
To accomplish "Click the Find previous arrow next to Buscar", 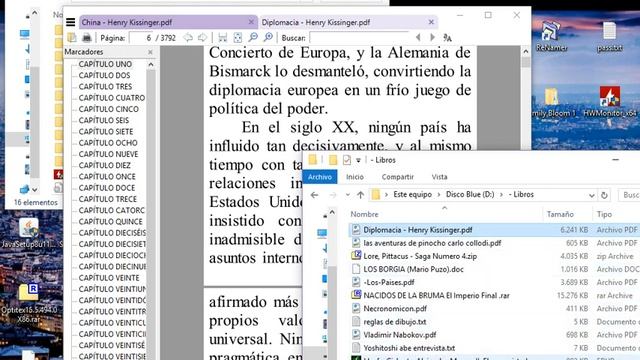I will [x=418, y=38].
